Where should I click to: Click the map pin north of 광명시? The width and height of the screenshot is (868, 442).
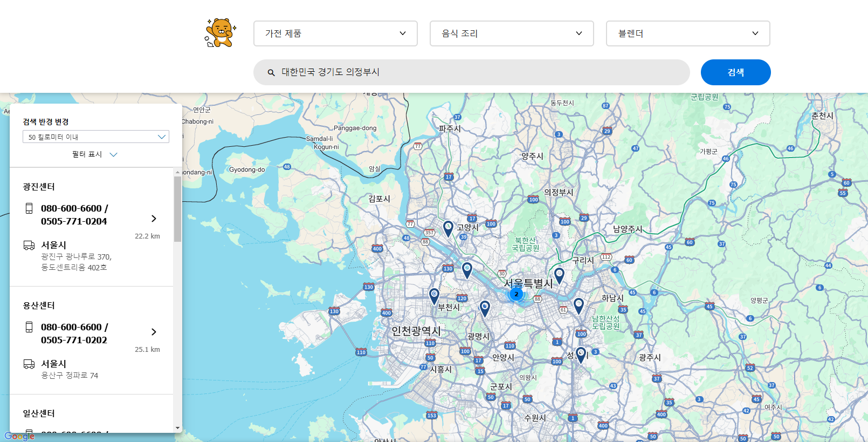[485, 309]
